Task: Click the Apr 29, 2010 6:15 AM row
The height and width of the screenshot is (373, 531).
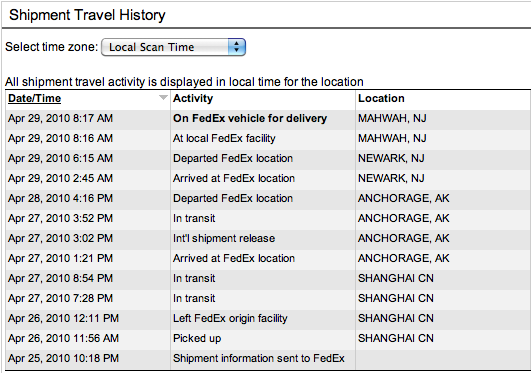Action: point(268,158)
